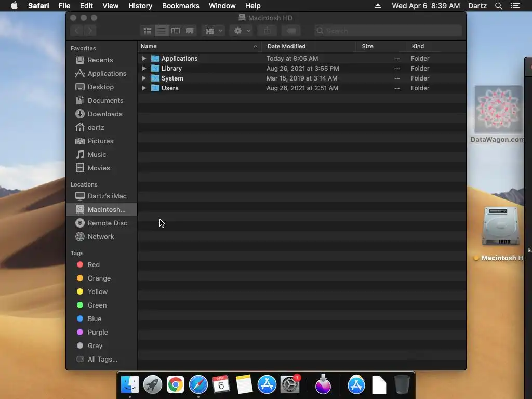The image size is (532, 399).
Task: Open the gear Action menu
Action: pos(242,31)
